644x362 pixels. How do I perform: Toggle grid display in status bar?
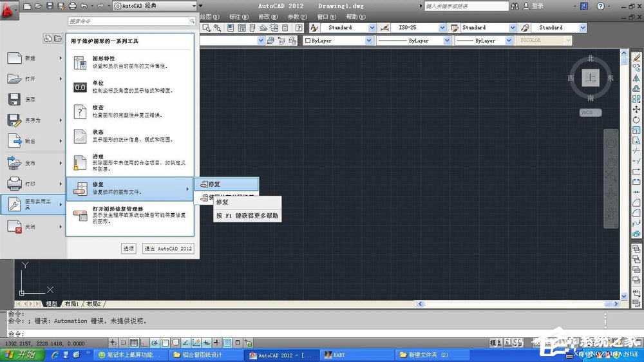pos(134,343)
